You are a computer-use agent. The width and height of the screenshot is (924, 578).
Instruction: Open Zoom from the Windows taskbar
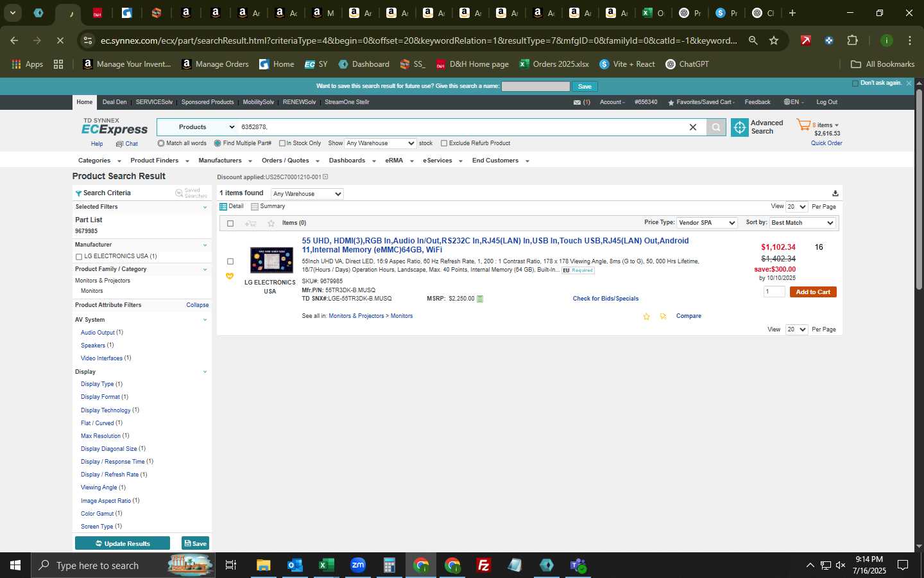[357, 565]
